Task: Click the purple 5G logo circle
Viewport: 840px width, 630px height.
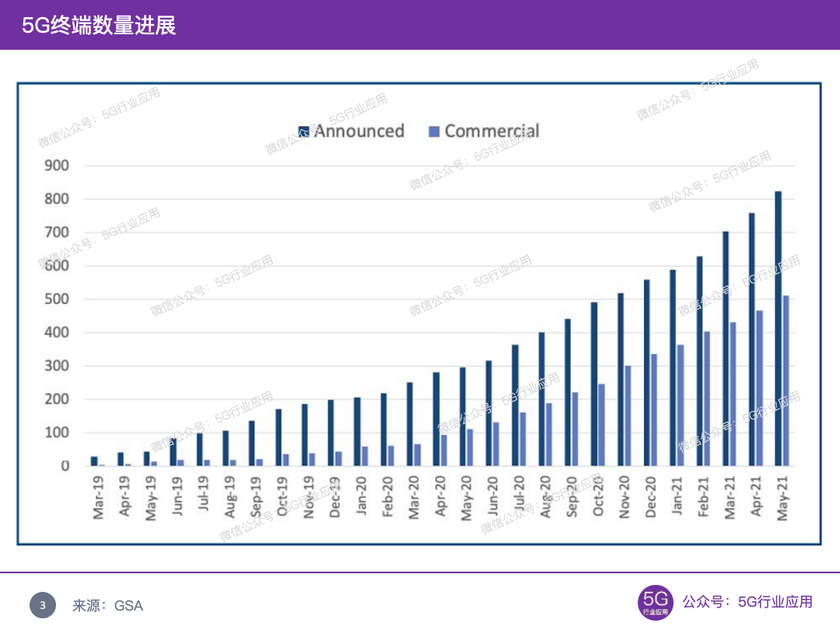Action: click(655, 603)
